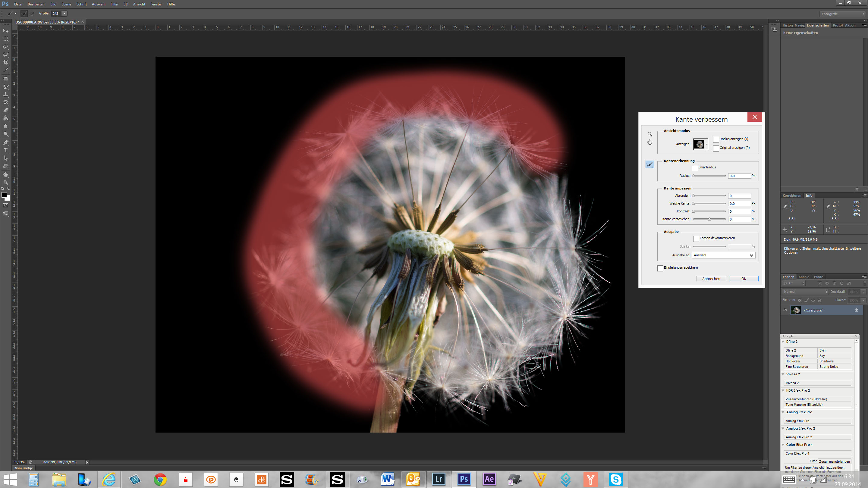Screen dimensions: 868x488
Task: Check Farben dekontaminieren option
Action: [x=696, y=239]
